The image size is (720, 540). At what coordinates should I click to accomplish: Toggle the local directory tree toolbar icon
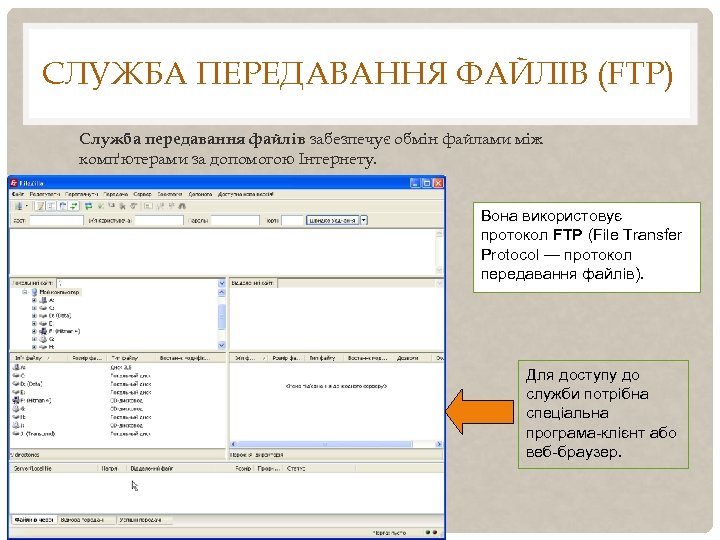[x=51, y=206]
